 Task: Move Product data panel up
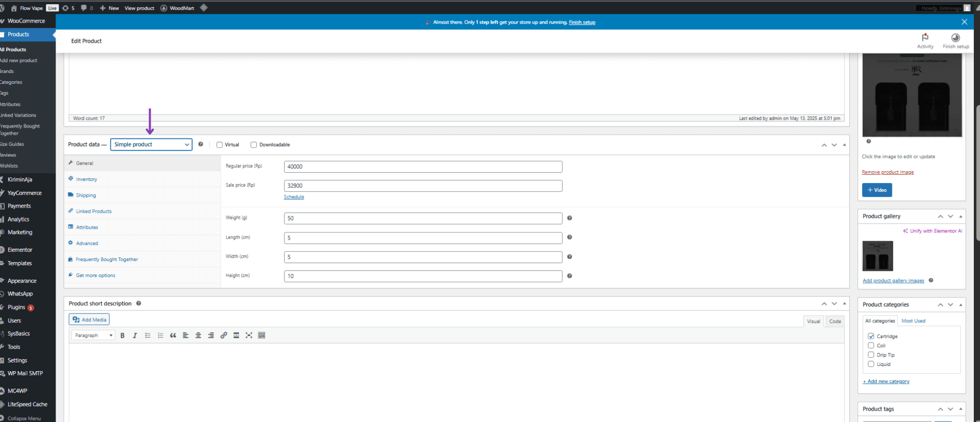tap(824, 145)
